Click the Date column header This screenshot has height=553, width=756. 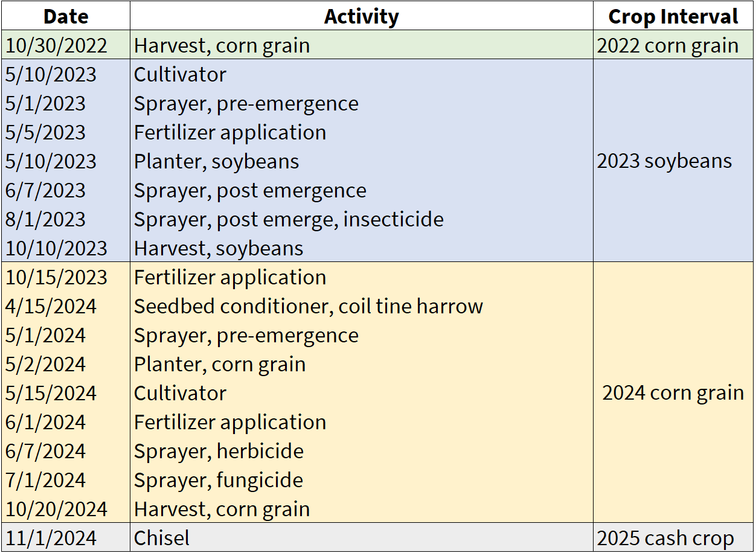[x=66, y=16]
